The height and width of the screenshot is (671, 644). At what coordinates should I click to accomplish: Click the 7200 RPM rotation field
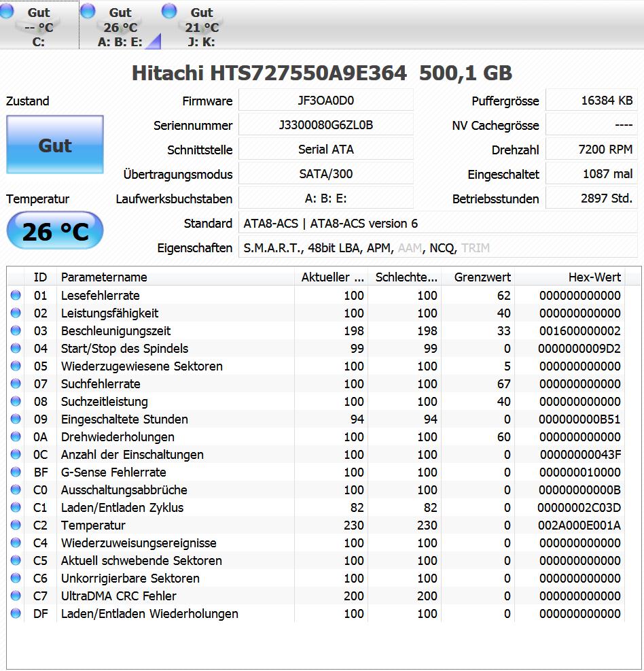(592, 150)
